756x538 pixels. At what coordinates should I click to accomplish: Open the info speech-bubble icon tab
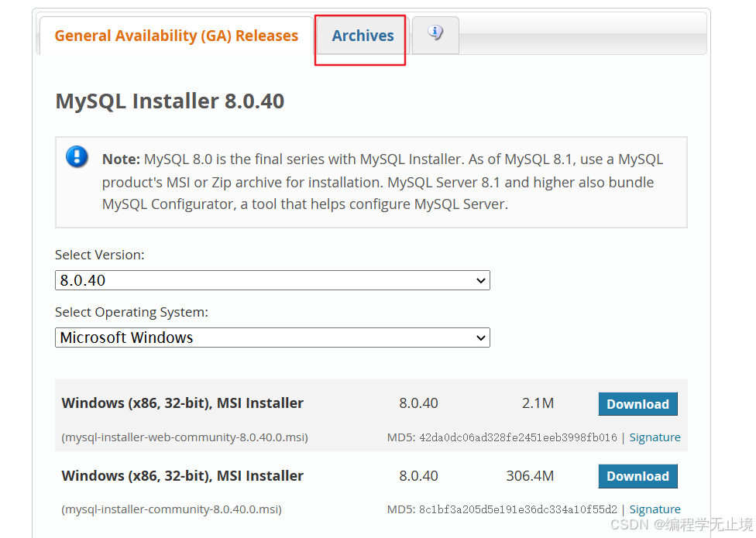point(435,35)
